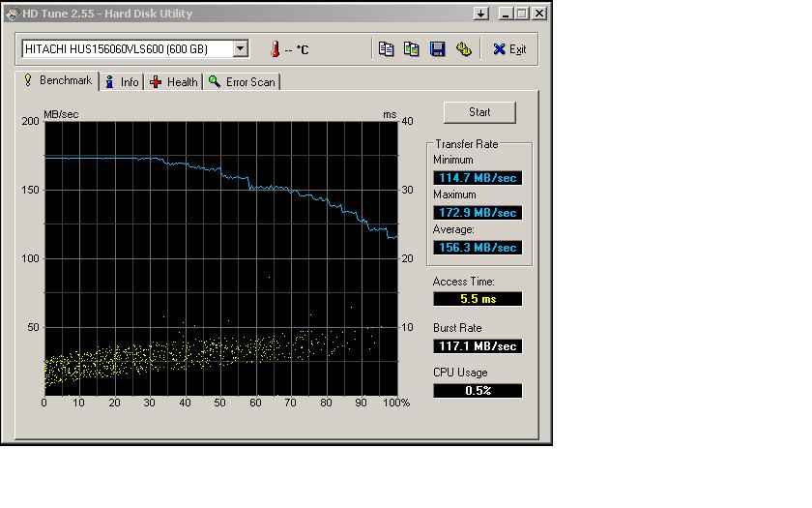Click the minimize-to-tray down arrow button
812x508 pixels.
pyautogui.click(x=481, y=14)
